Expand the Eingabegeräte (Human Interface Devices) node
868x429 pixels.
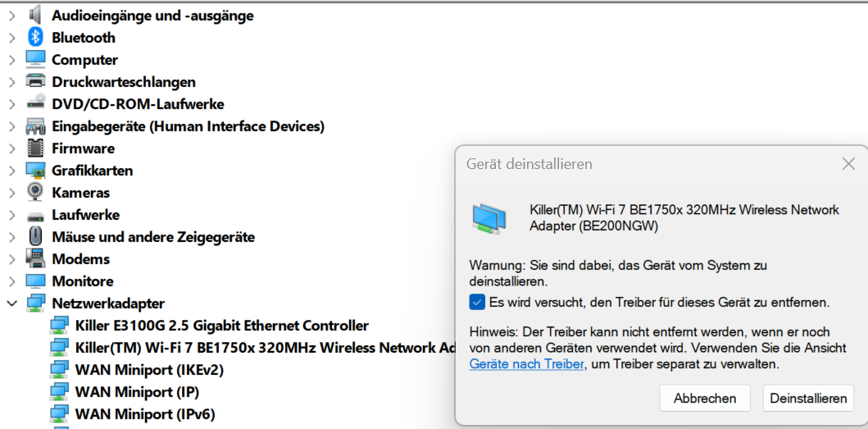tap(11, 126)
